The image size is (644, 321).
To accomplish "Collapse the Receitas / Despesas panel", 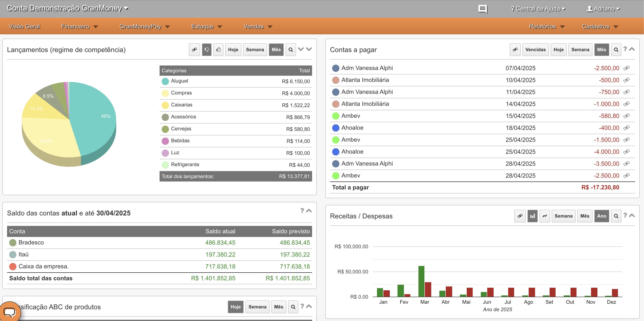I will click(632, 215).
